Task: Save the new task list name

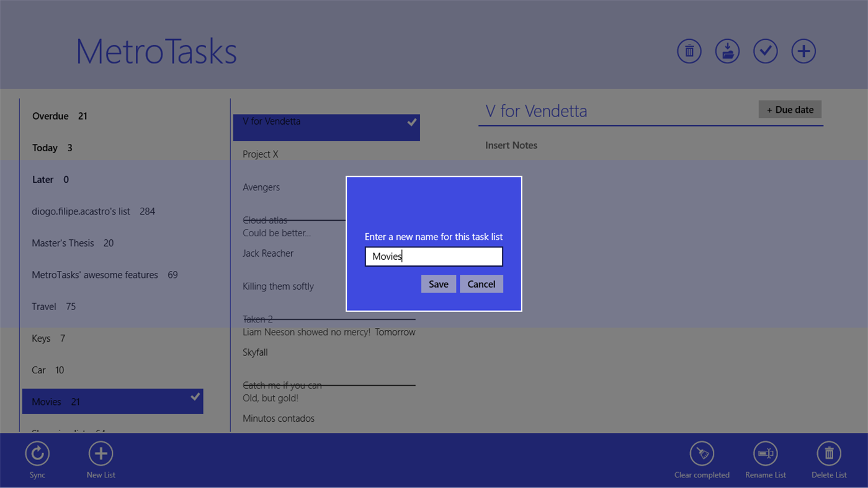Action: point(439,283)
